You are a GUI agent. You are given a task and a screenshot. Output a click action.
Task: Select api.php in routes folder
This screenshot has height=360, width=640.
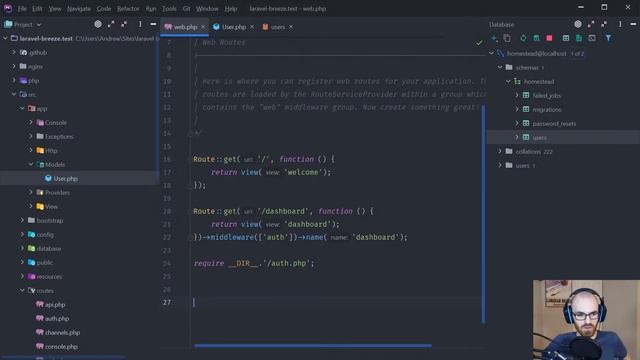55,304
